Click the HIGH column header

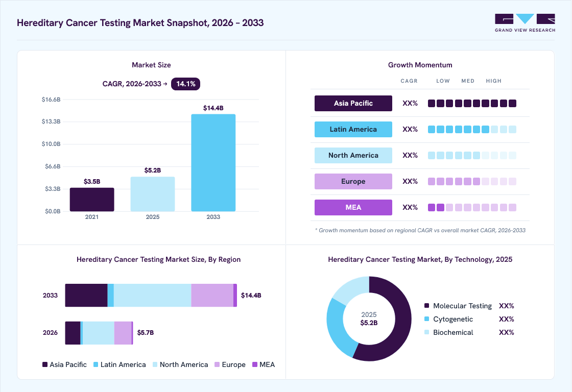point(493,81)
